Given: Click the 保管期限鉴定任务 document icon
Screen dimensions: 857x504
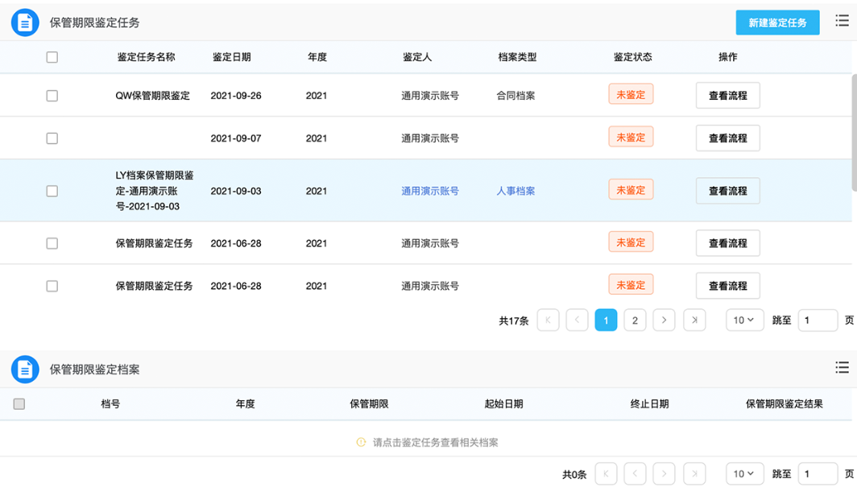Looking at the screenshot, I should pyautogui.click(x=25, y=23).
